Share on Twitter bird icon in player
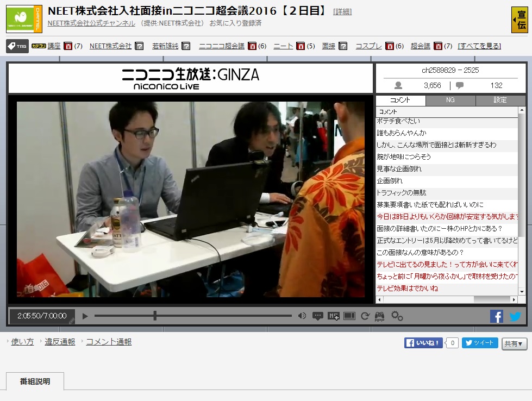This screenshot has width=532, height=401. point(515,317)
